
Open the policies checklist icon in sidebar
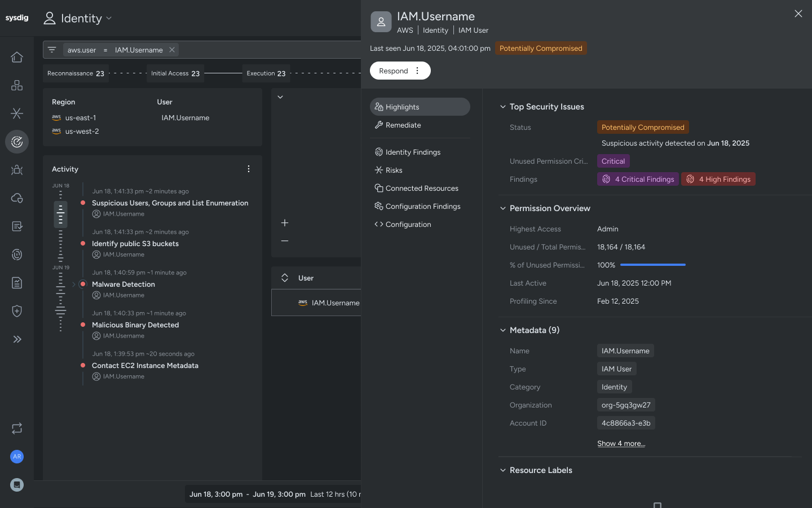[x=17, y=226]
